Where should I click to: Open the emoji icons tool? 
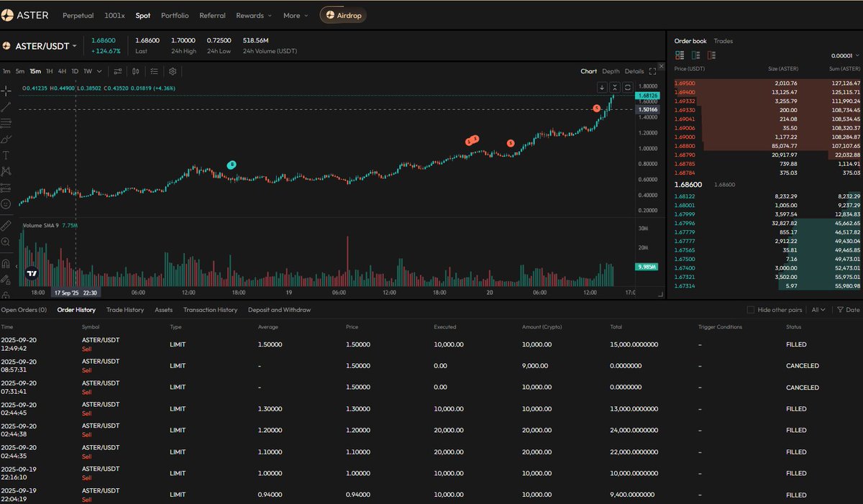coord(6,204)
